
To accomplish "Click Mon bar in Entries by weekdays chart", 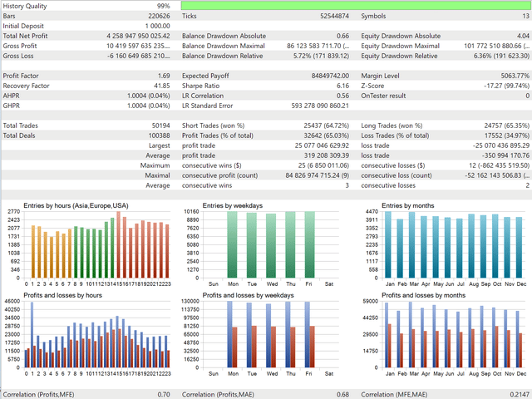I will 231,244.
